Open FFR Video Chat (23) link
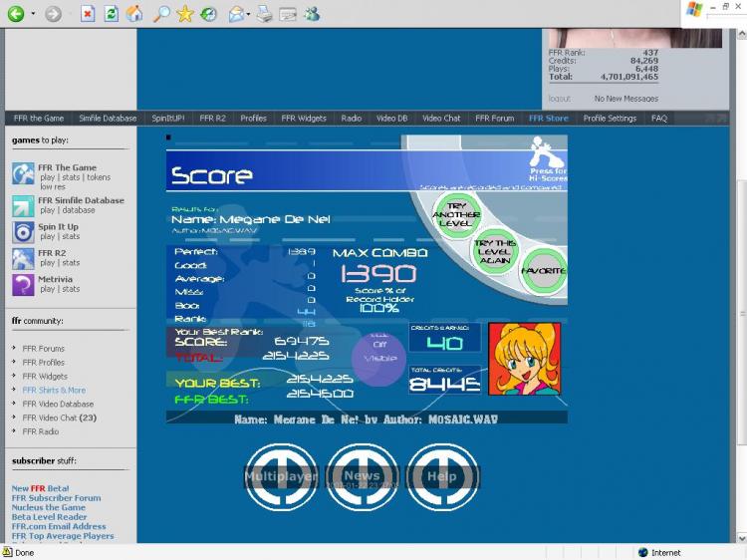Image resolution: width=747 pixels, height=560 pixels. coord(59,418)
